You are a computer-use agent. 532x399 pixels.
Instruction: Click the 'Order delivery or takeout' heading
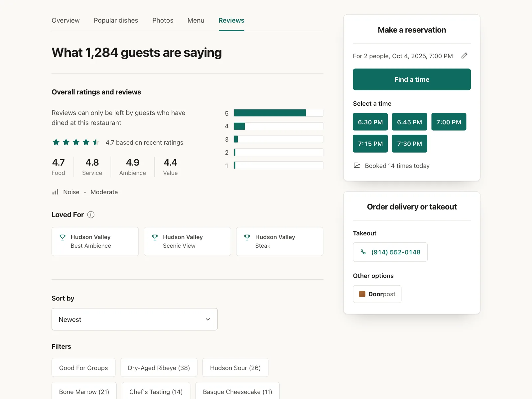tap(412, 207)
